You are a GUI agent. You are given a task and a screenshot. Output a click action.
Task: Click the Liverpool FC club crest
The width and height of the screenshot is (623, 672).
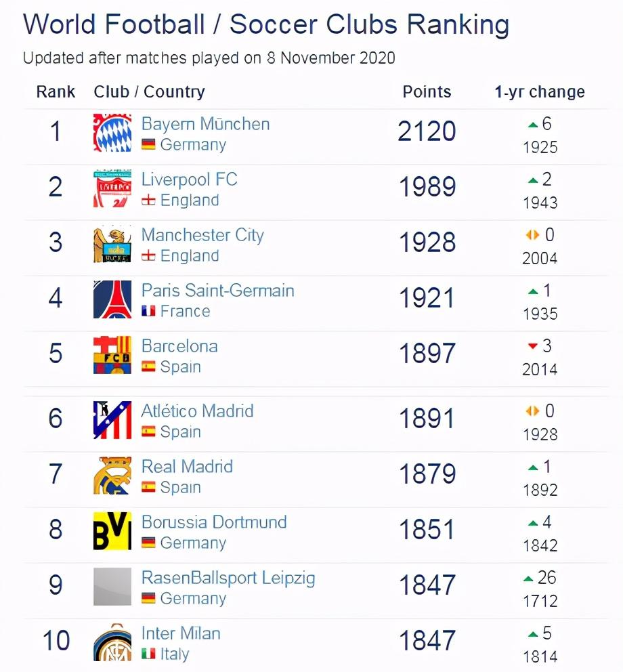tap(112, 188)
